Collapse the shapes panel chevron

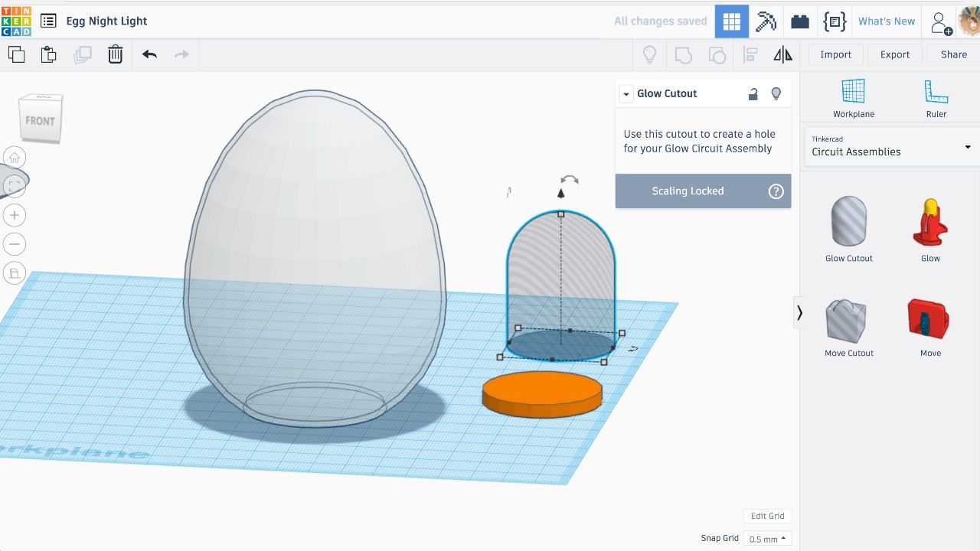click(x=800, y=312)
